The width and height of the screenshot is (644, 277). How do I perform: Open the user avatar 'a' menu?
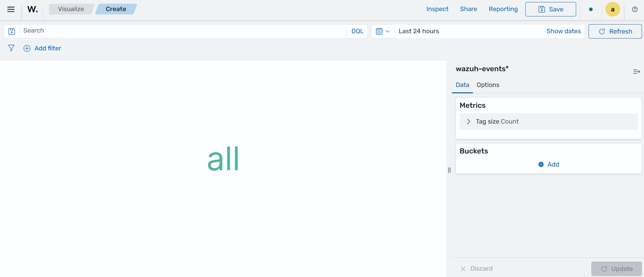click(613, 9)
